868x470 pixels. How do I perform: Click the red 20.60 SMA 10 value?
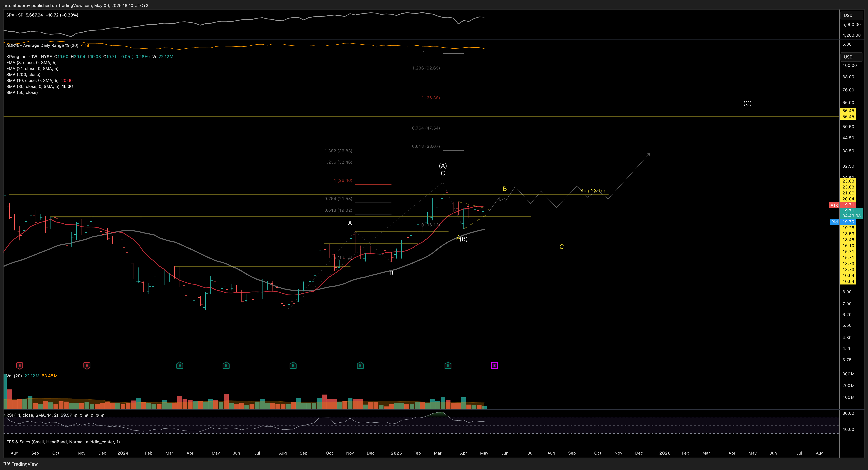[x=67, y=81]
